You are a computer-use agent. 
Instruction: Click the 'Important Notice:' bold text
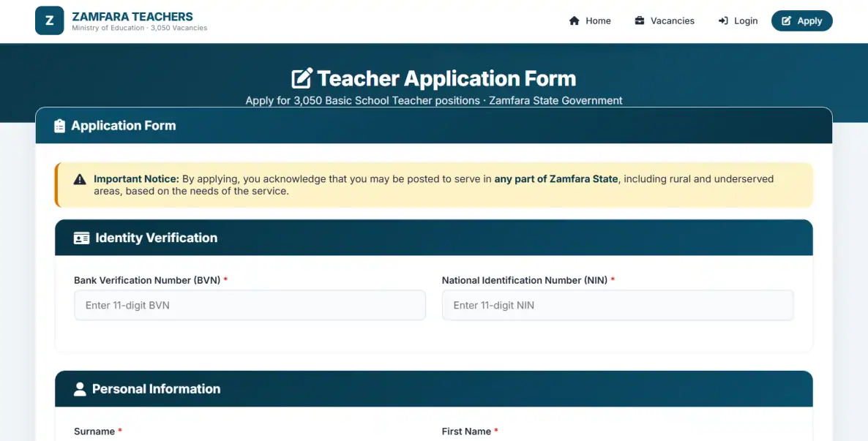[136, 178]
